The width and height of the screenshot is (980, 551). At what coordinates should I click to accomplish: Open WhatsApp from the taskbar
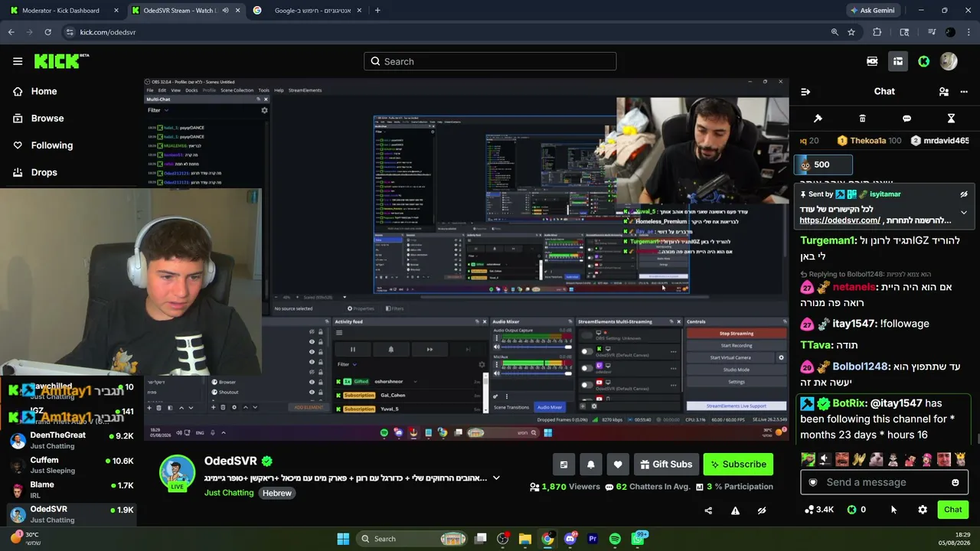(x=638, y=539)
